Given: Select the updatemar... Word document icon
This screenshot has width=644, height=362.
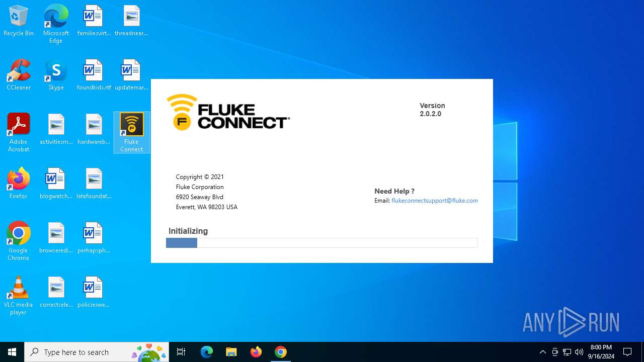Looking at the screenshot, I should click(131, 75).
